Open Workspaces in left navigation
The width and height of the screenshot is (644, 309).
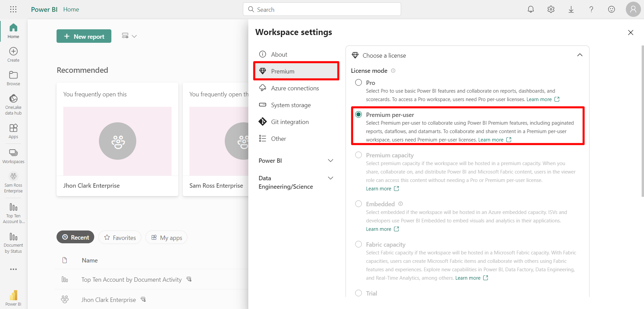pyautogui.click(x=13, y=156)
